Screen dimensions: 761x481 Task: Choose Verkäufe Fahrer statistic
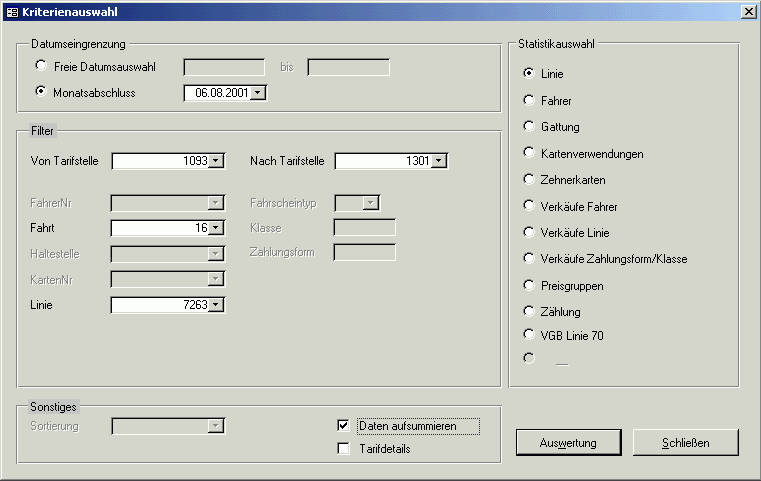[529, 205]
